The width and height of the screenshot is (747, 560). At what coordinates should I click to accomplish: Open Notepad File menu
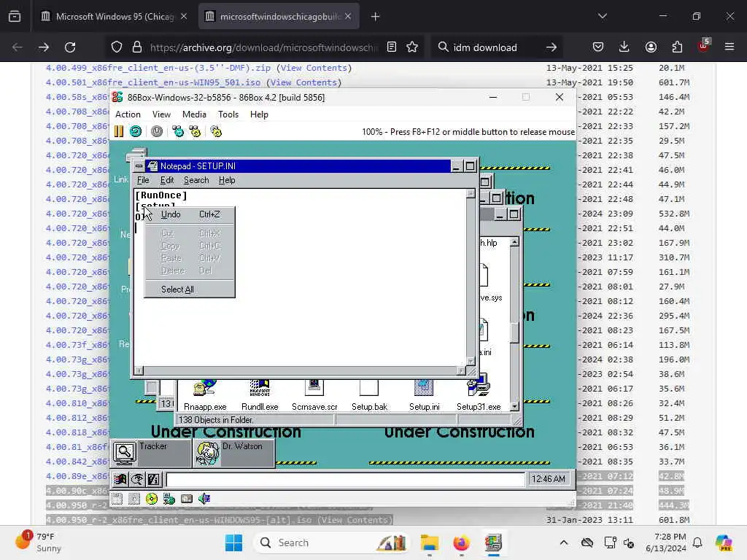coord(143,180)
